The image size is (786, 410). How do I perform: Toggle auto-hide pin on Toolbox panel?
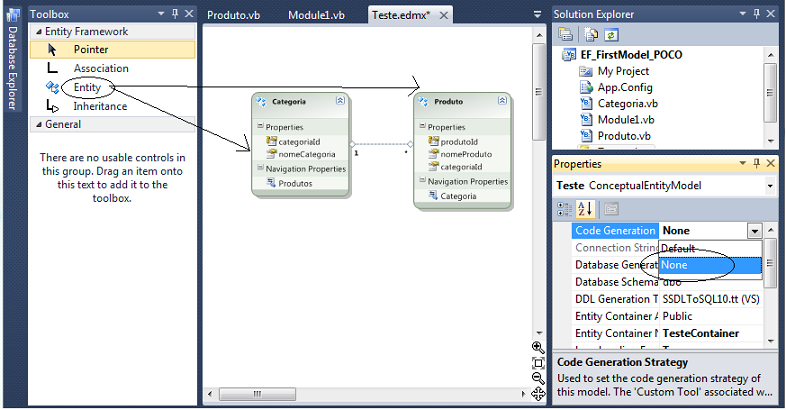174,14
